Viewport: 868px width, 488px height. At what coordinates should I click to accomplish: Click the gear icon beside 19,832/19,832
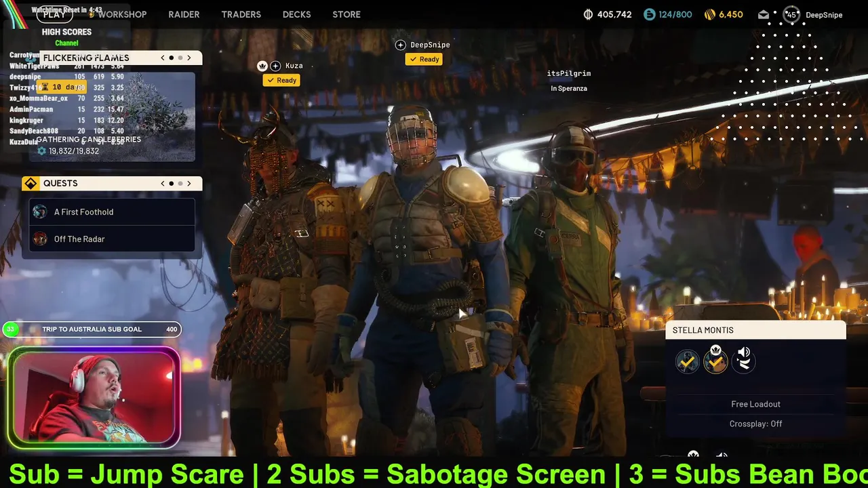pyautogui.click(x=41, y=150)
